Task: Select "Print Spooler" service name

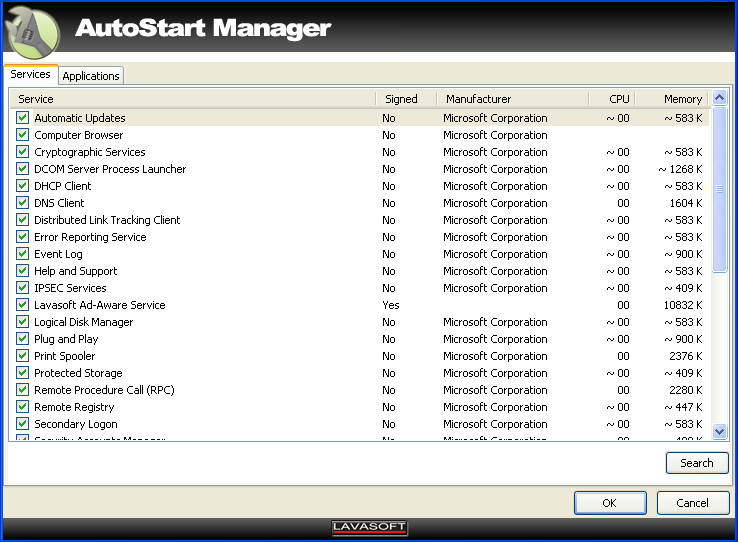Action: coord(65,356)
